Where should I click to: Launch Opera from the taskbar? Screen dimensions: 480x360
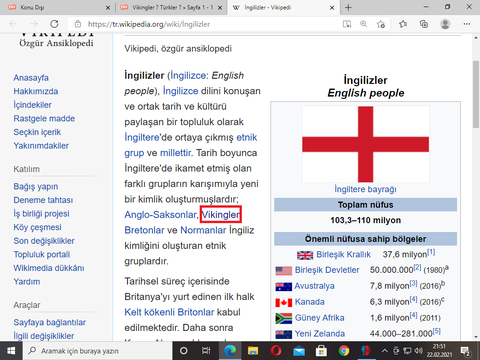pyautogui.click(x=276, y=351)
